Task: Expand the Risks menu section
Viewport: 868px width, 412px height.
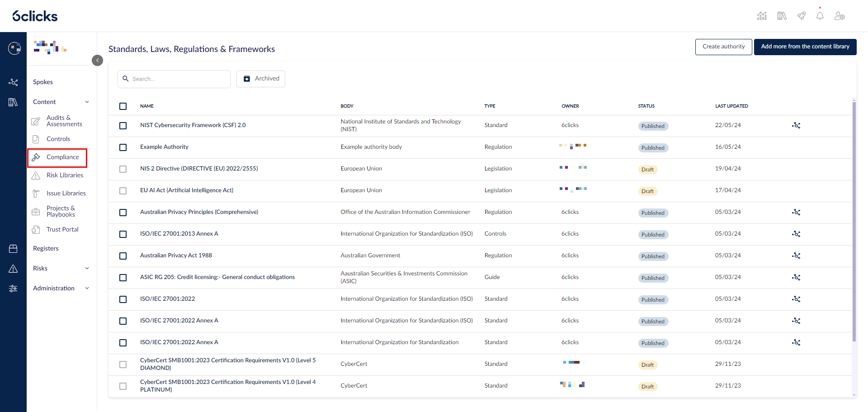Action: tap(87, 268)
